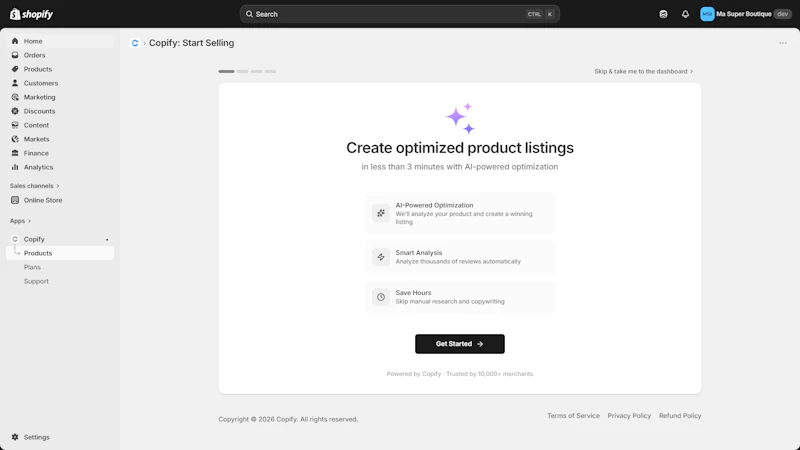The image size is (800, 450).
Task: Click the Copify app icon in sidebar
Action: click(x=15, y=239)
